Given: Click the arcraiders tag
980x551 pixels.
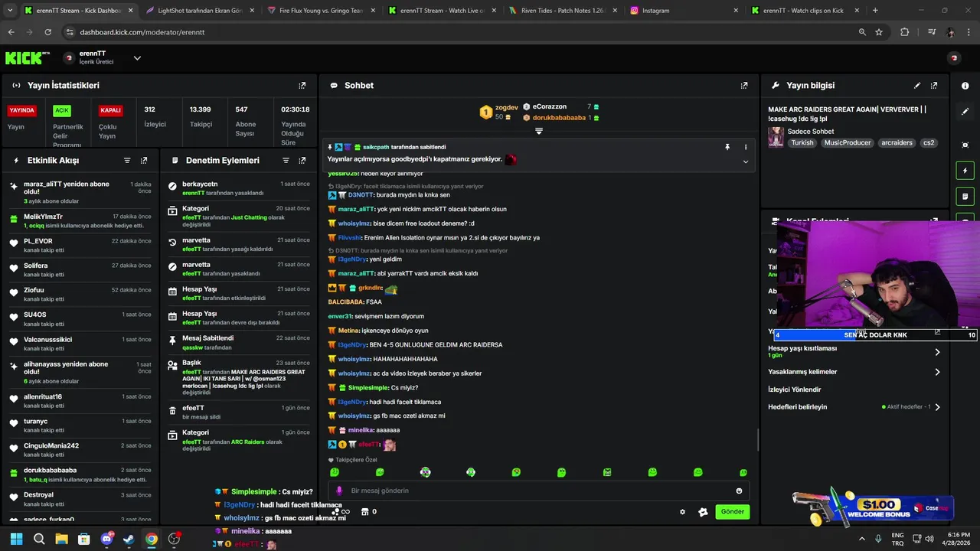Looking at the screenshot, I should [x=897, y=143].
